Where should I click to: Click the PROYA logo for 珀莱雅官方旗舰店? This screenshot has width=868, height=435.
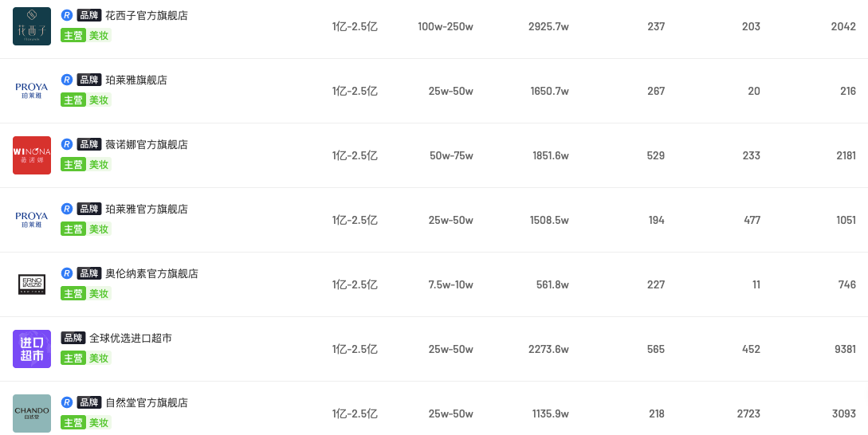[x=32, y=220]
